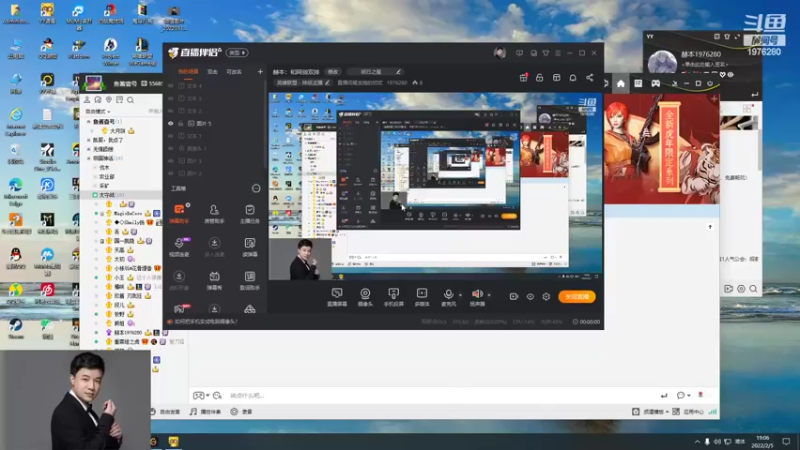Add the 手机投屏 phone mirroring source
The image size is (800, 450).
coord(393,297)
